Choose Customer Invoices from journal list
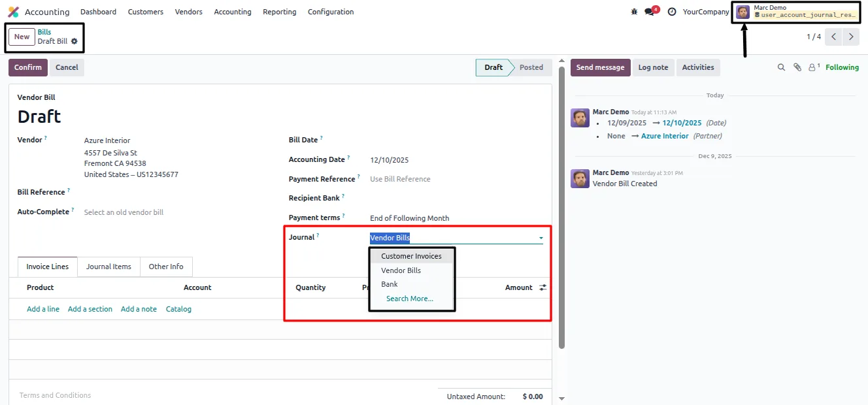The height and width of the screenshot is (405, 868). (x=411, y=256)
